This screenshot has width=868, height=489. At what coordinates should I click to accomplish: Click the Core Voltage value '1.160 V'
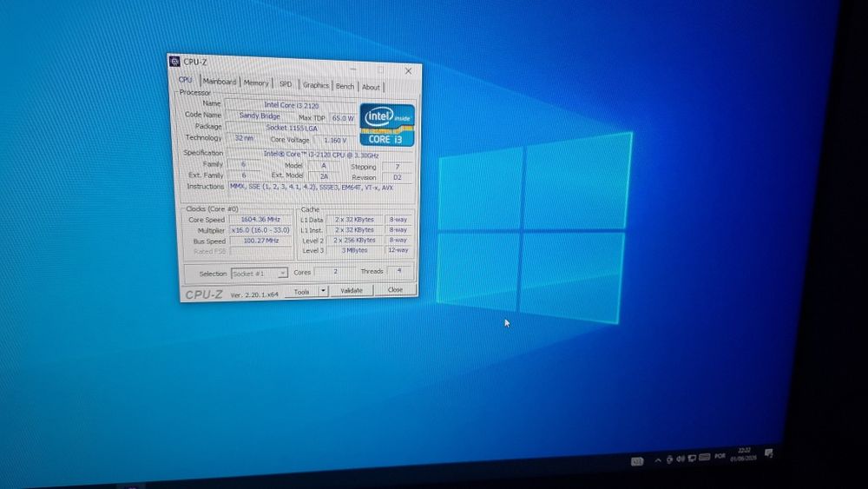[335, 140]
